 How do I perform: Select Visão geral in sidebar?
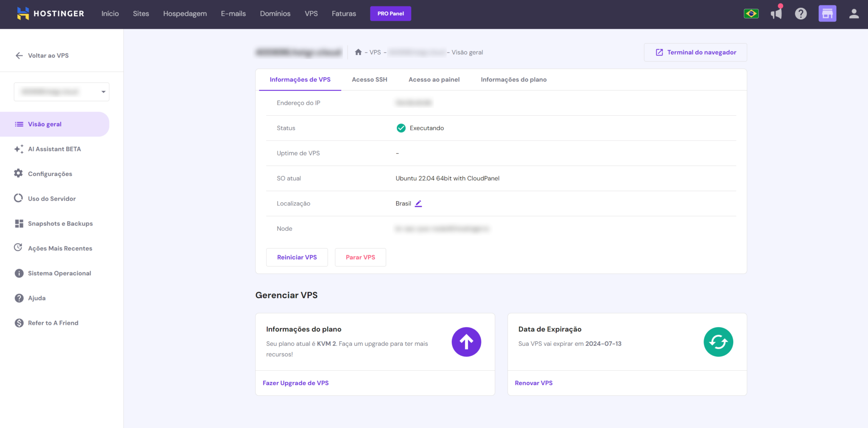(x=55, y=124)
